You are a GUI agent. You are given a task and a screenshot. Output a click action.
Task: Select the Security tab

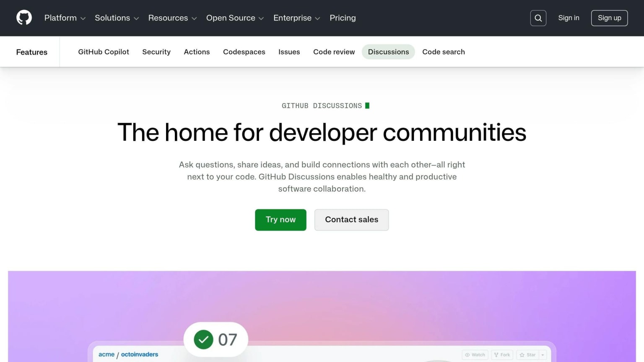click(156, 52)
